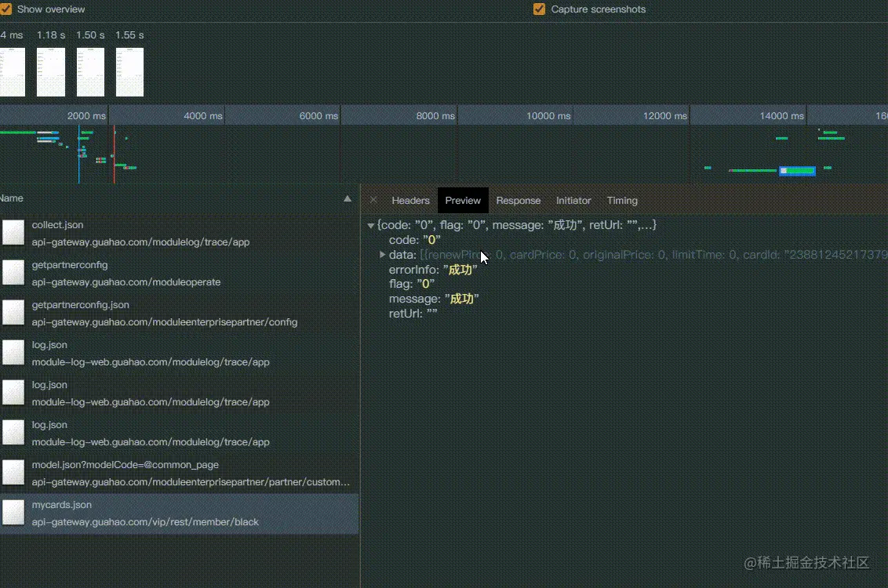Click the file icon beside mycards.json
This screenshot has height=588, width=888.
click(x=13, y=513)
